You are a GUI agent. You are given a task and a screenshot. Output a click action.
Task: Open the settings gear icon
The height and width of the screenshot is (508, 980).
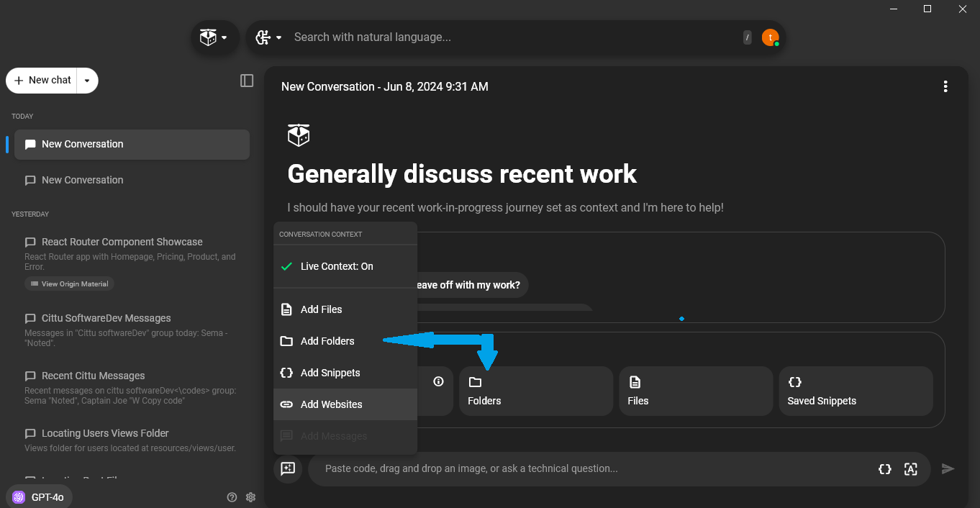coord(250,496)
